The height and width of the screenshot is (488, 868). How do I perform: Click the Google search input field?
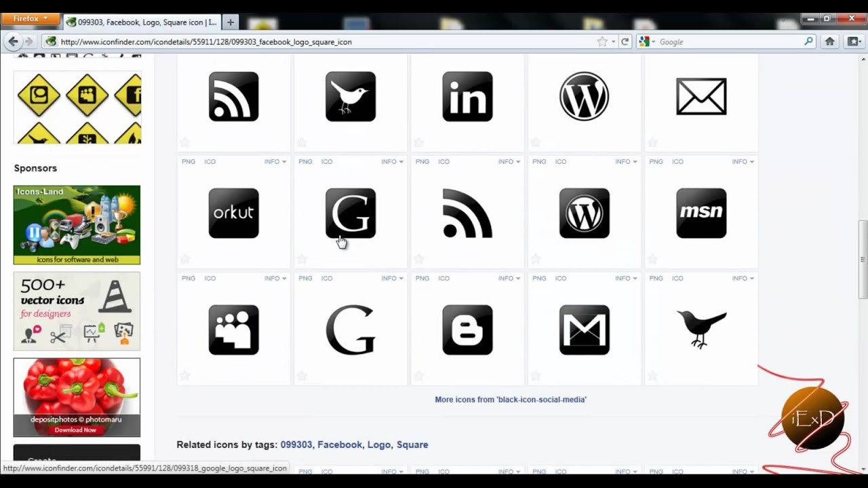(729, 41)
